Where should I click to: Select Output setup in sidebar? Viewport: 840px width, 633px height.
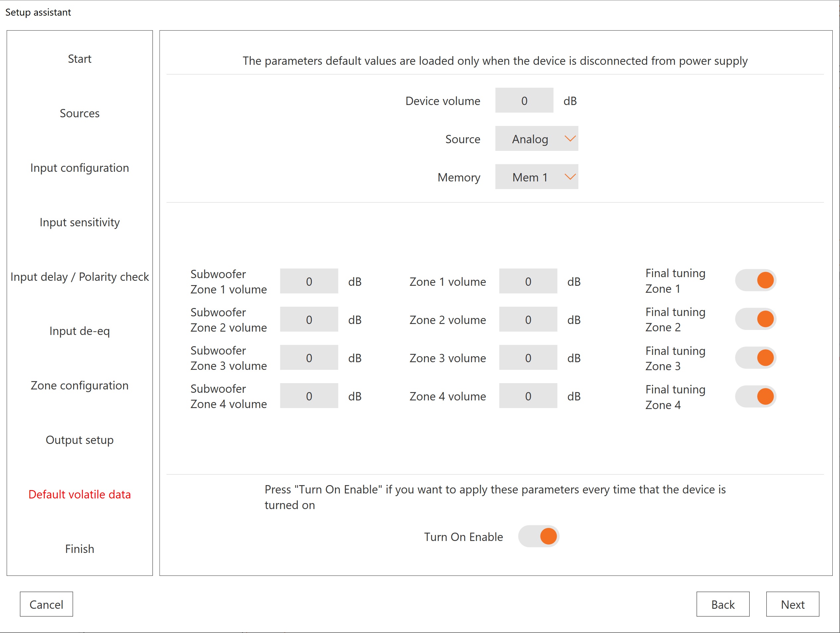[79, 440]
